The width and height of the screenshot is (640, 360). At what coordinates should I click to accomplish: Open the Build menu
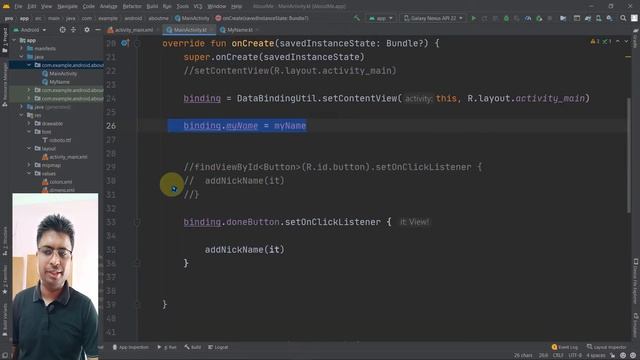tap(152, 6)
